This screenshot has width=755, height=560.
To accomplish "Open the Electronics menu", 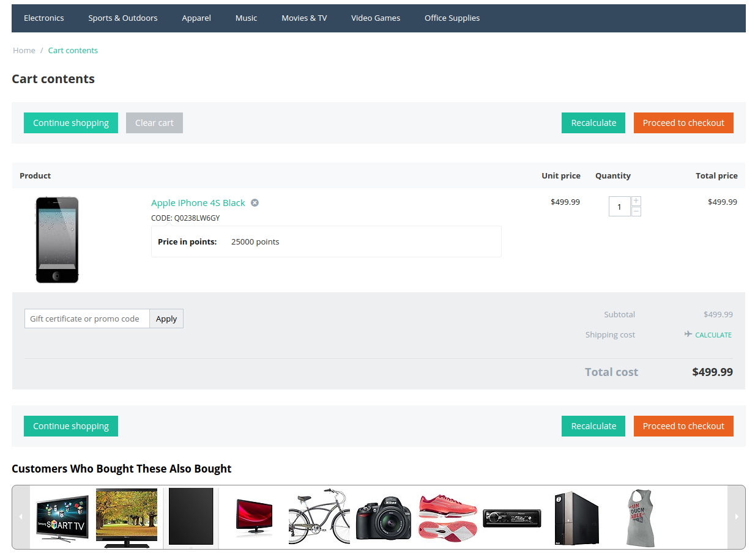I will [44, 18].
